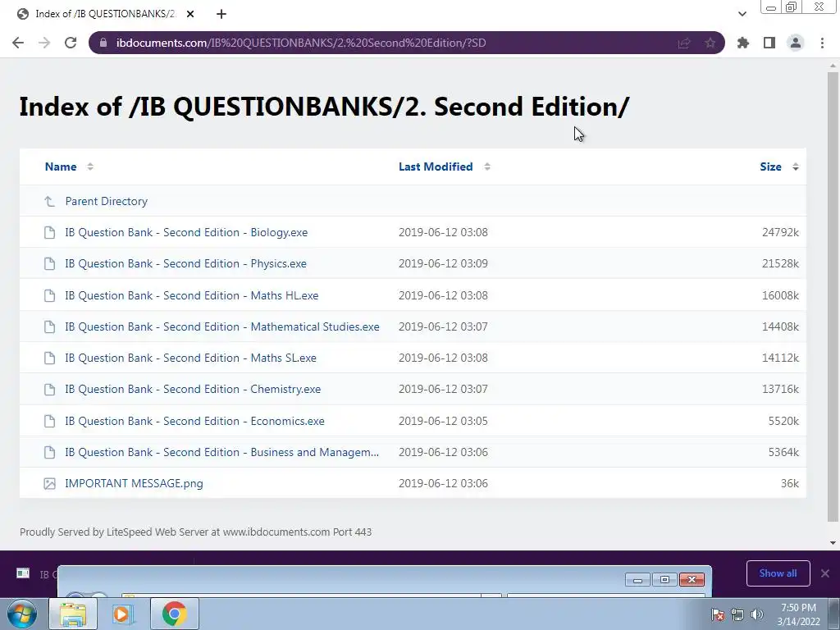Screen dimensions: 840x630
Task: Download the Business and Management file
Action: point(221,452)
